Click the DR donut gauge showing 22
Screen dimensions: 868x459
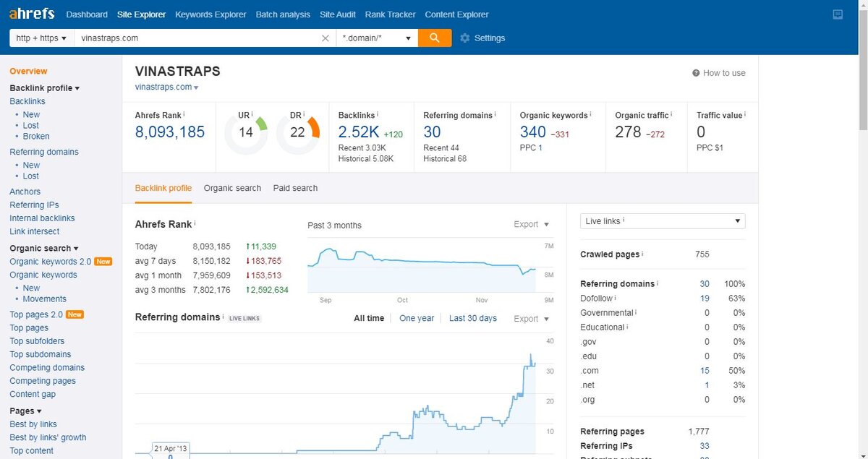298,132
